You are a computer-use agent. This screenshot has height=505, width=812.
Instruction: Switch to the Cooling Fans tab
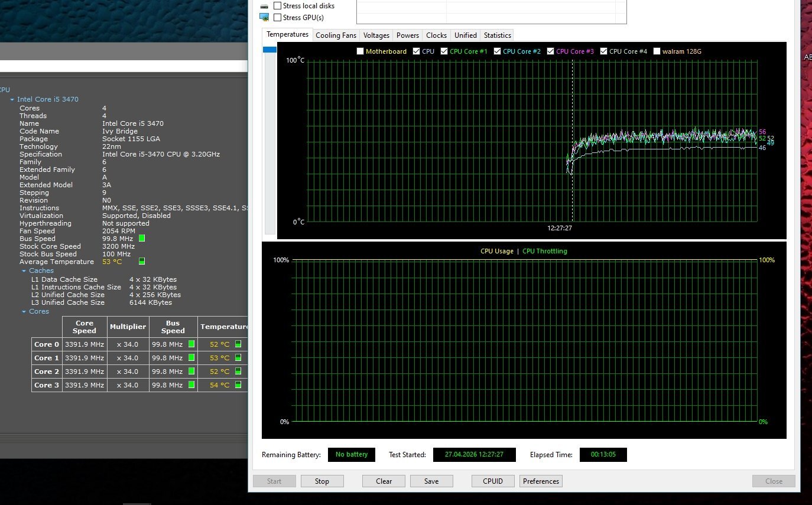tap(336, 35)
